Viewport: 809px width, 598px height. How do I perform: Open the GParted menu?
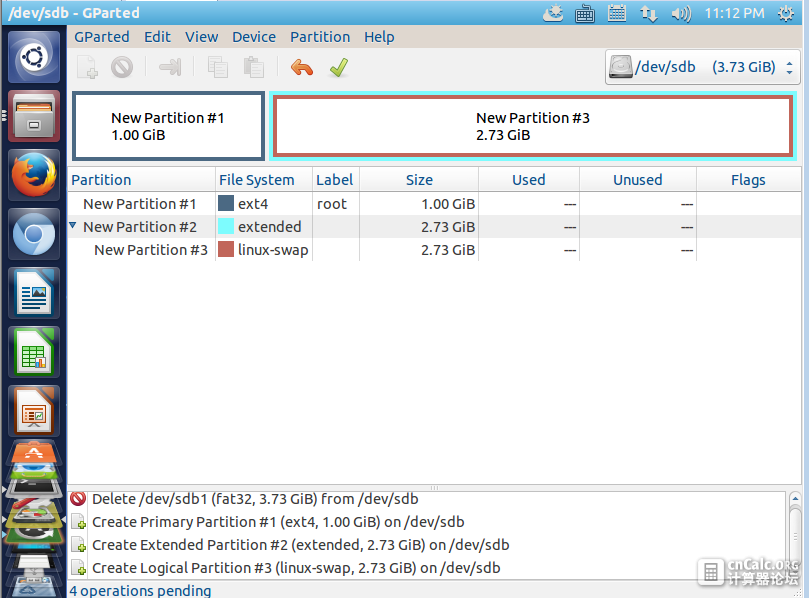coord(102,37)
